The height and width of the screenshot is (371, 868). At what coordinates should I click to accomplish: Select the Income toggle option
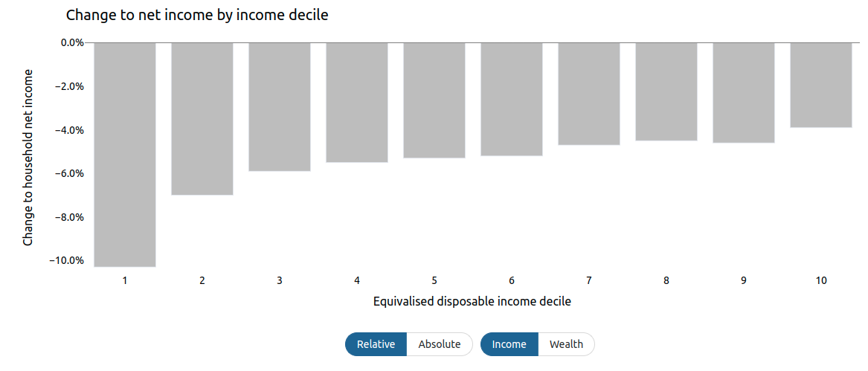click(x=509, y=344)
